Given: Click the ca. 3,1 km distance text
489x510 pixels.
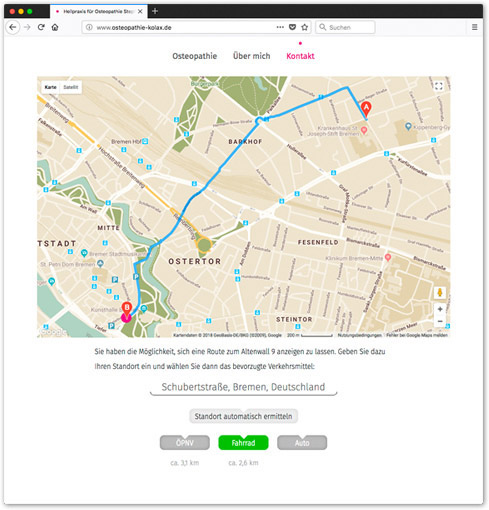Looking at the screenshot, I should pos(185,463).
